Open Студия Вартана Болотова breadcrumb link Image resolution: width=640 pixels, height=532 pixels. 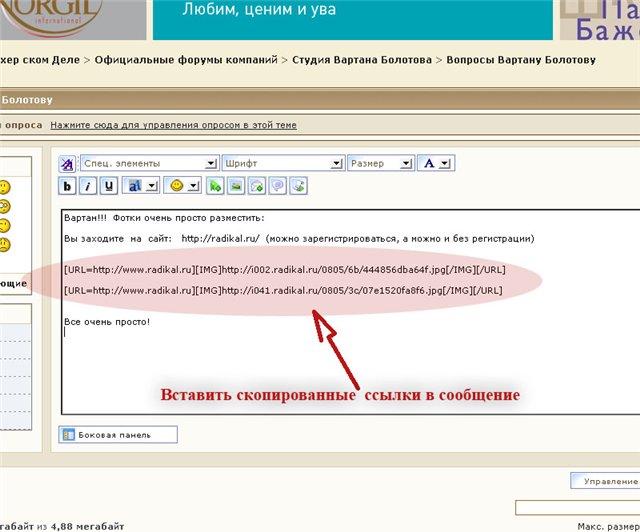pyautogui.click(x=362, y=60)
